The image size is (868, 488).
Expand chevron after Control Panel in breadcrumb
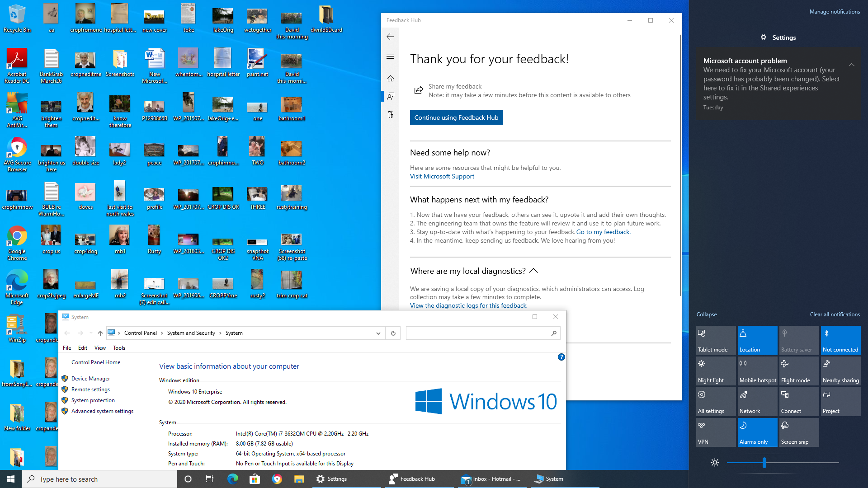pyautogui.click(x=162, y=333)
